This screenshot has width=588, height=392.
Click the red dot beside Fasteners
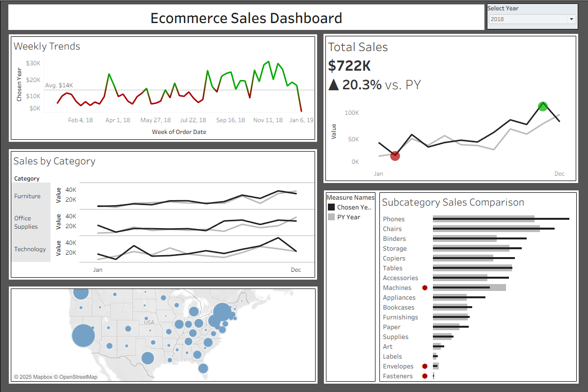click(425, 376)
